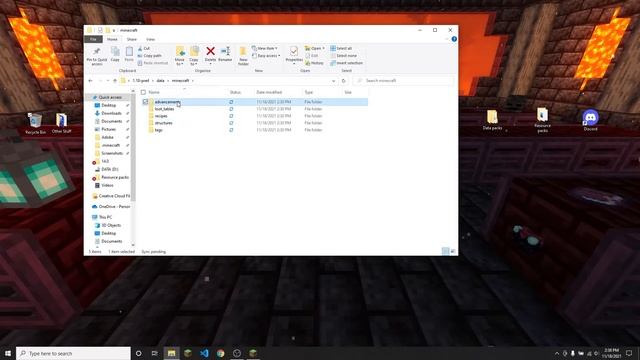The image size is (640, 360).
Task: Open Pictures in Quick access
Action: click(x=109, y=129)
